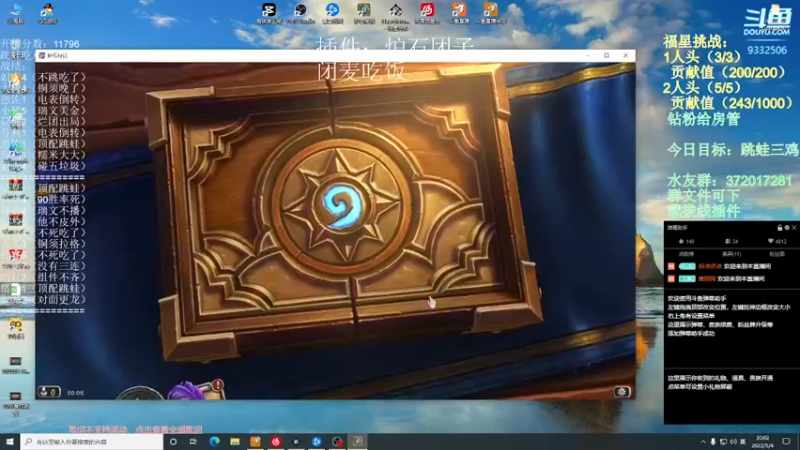Close the danmaku helper panel
800x450 pixels.
coord(794,228)
